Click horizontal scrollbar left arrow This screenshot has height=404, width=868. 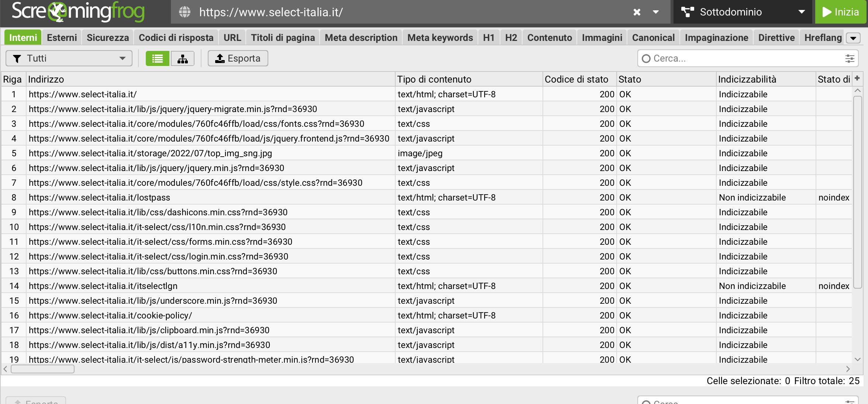(x=5, y=369)
